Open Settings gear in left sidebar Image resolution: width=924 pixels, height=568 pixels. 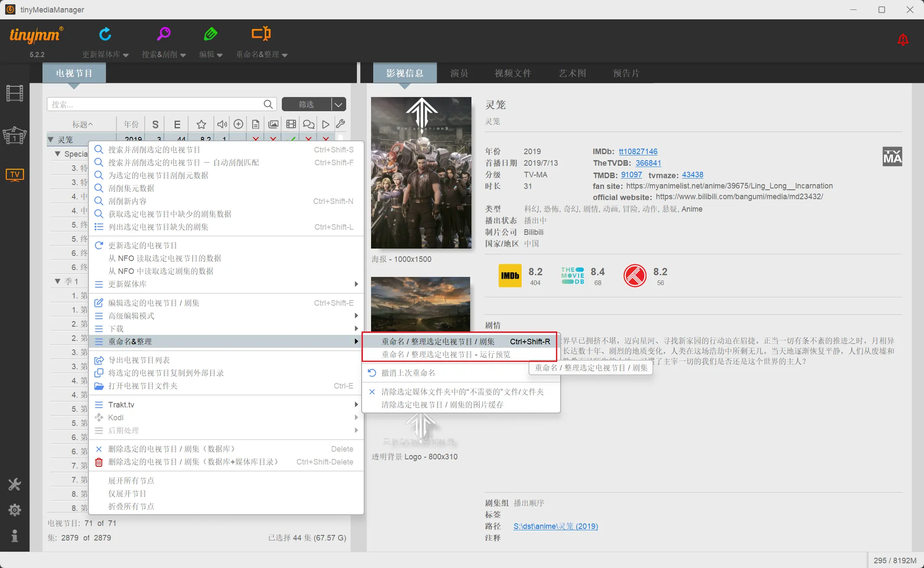(15, 510)
